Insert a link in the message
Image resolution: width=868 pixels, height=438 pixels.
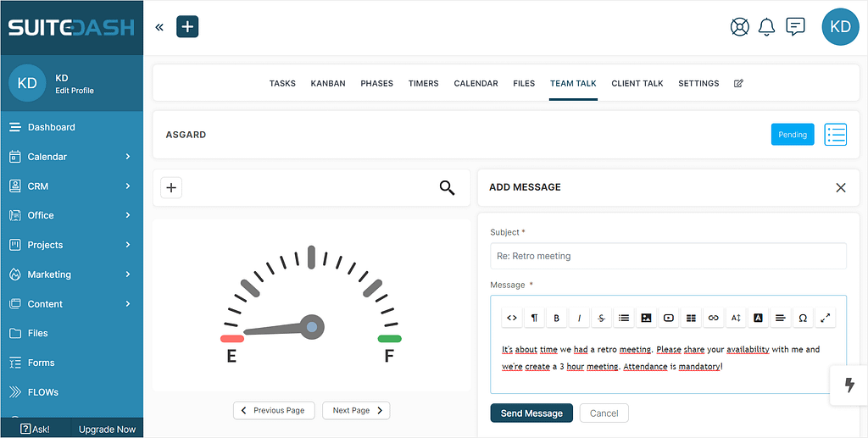coord(714,318)
